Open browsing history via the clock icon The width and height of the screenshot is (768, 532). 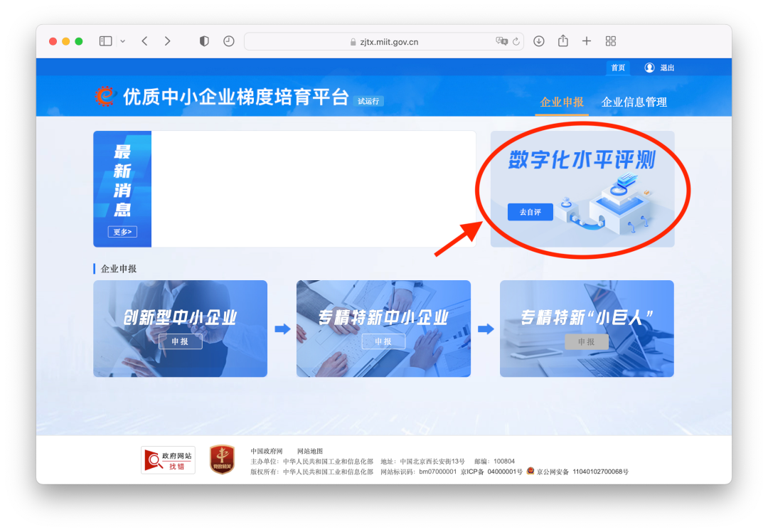pyautogui.click(x=228, y=41)
